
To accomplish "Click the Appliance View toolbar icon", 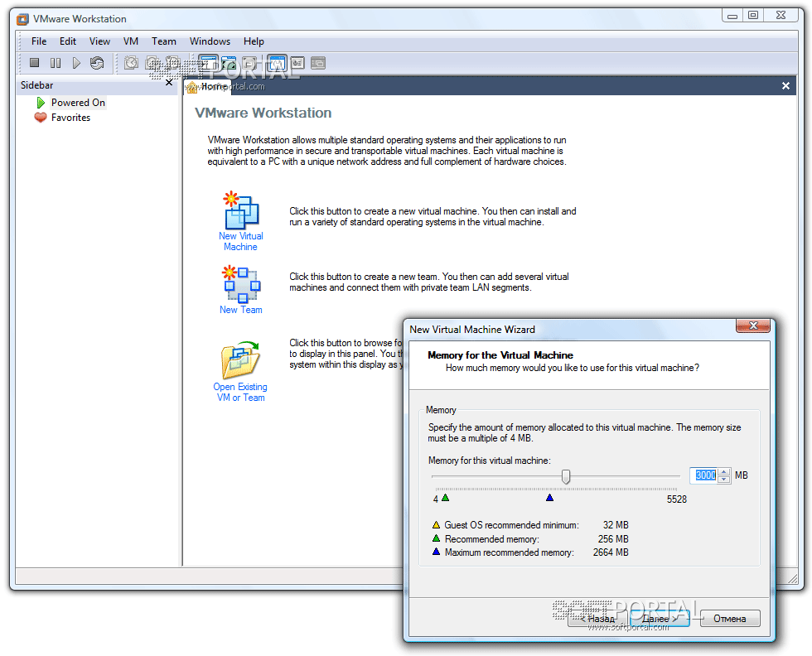I will [x=297, y=63].
